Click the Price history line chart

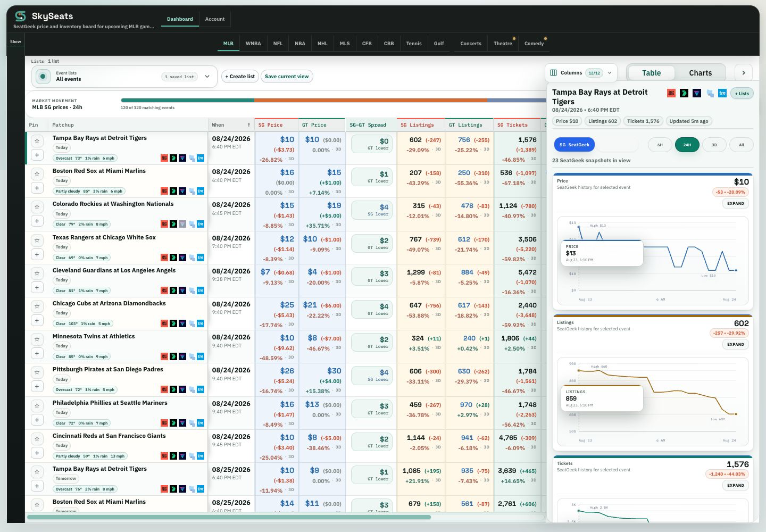pyautogui.click(x=653, y=260)
